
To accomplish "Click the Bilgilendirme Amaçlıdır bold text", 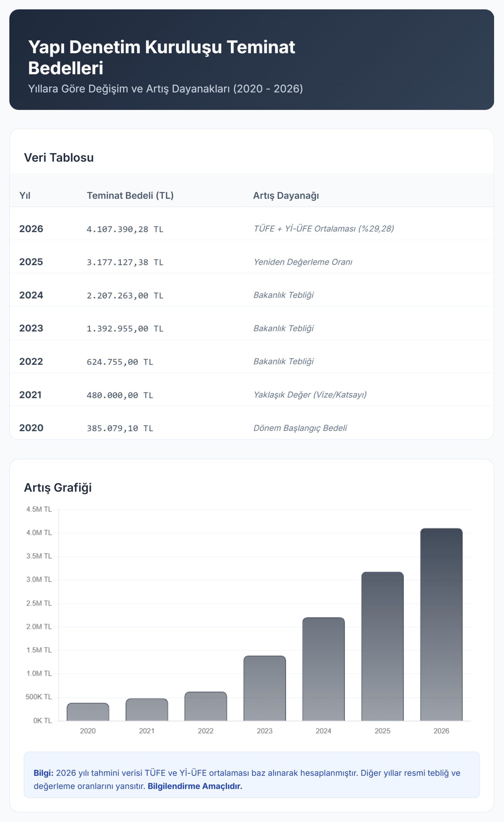I will (x=195, y=786).
